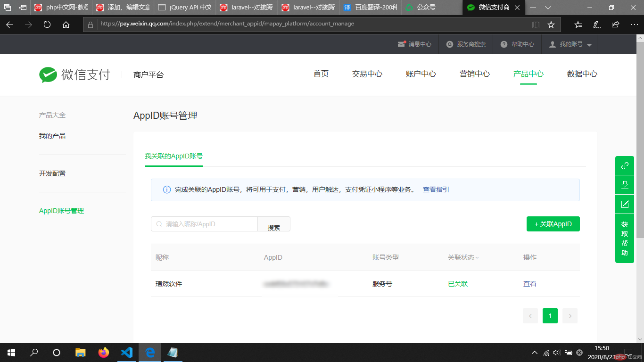
Task: Switch to 数据中心 navigation item
Action: pyautogui.click(x=581, y=74)
